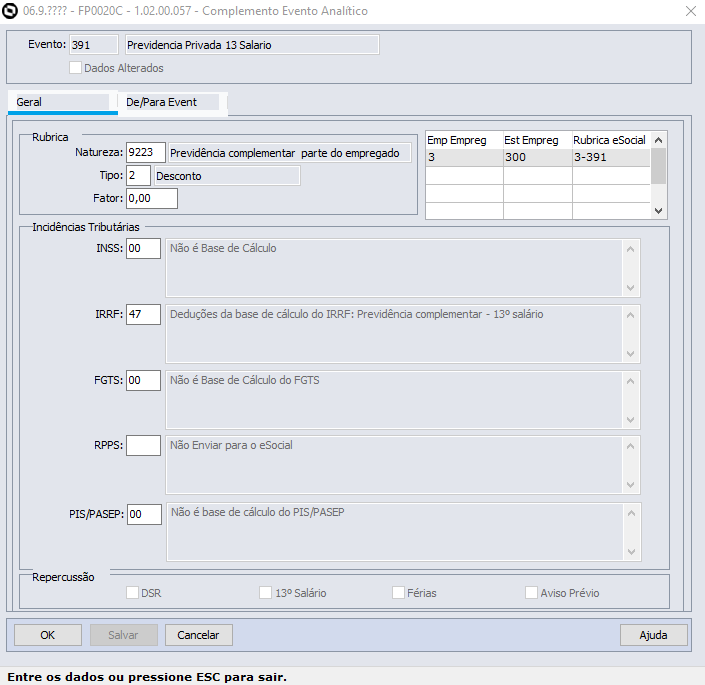Image resolution: width=705 pixels, height=685 pixels.
Task: Click the disabled Salvar button
Action: click(124, 635)
